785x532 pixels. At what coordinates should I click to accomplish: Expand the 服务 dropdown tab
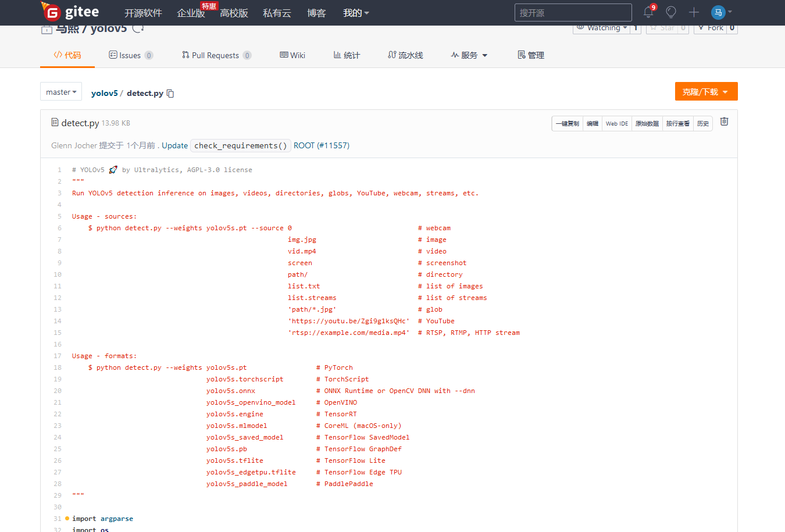(469, 55)
